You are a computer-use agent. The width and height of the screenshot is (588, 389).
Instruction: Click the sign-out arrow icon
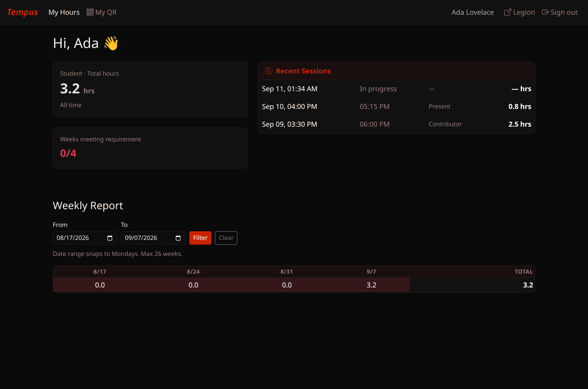[545, 12]
